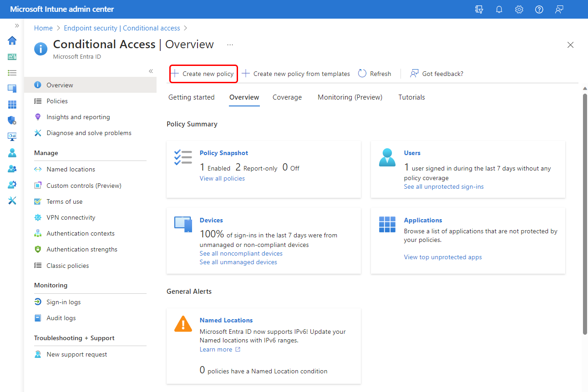Open the Endpoint security shield icon
588x392 pixels.
12,121
